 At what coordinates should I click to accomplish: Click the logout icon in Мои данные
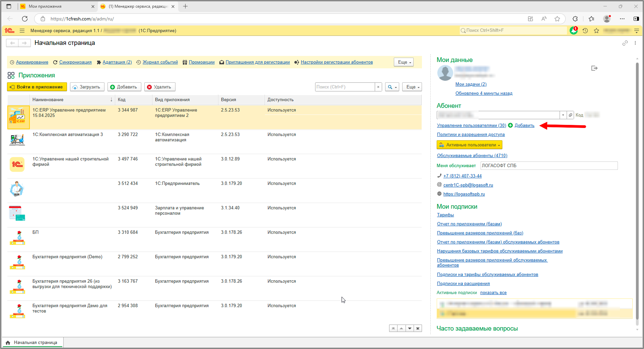click(x=594, y=68)
